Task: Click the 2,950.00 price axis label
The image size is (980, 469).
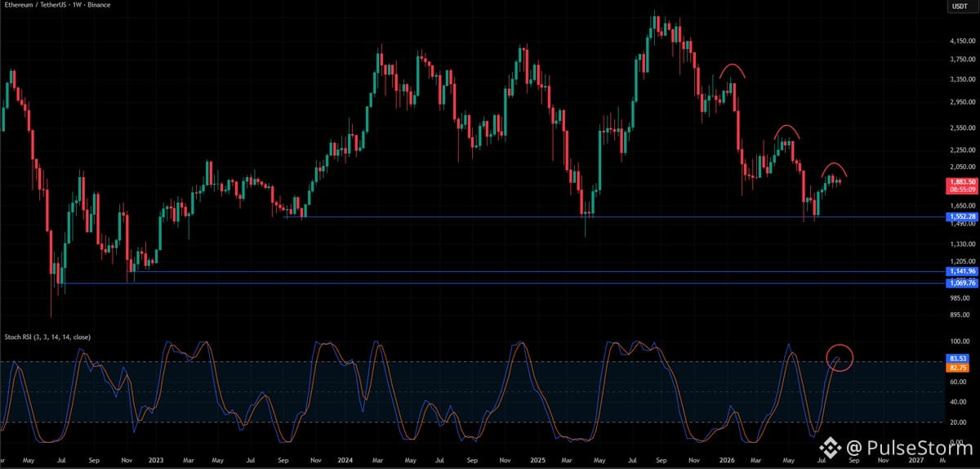Action: tap(962, 102)
